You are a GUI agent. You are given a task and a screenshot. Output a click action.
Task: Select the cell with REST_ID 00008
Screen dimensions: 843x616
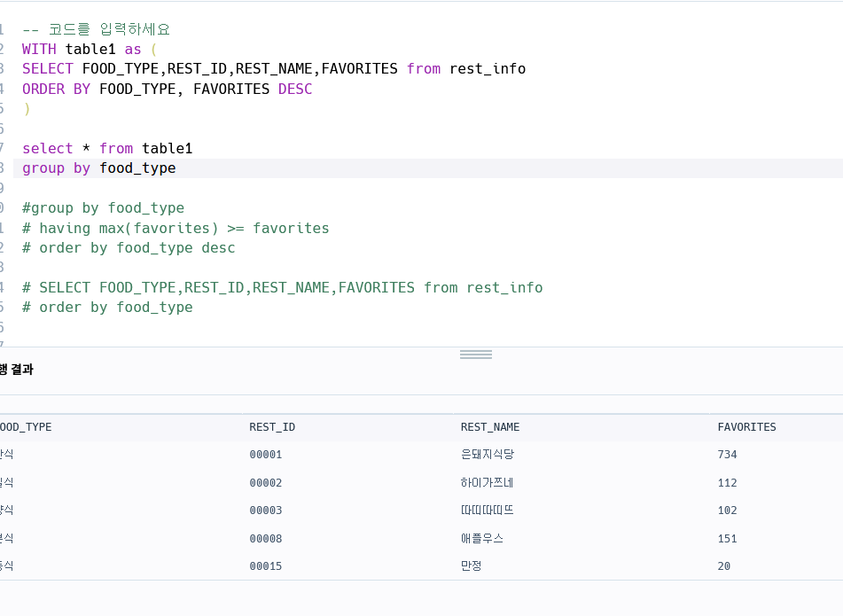pyautogui.click(x=266, y=539)
